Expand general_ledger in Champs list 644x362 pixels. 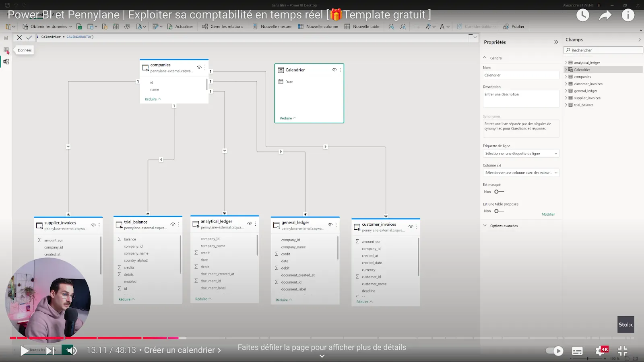(566, 91)
